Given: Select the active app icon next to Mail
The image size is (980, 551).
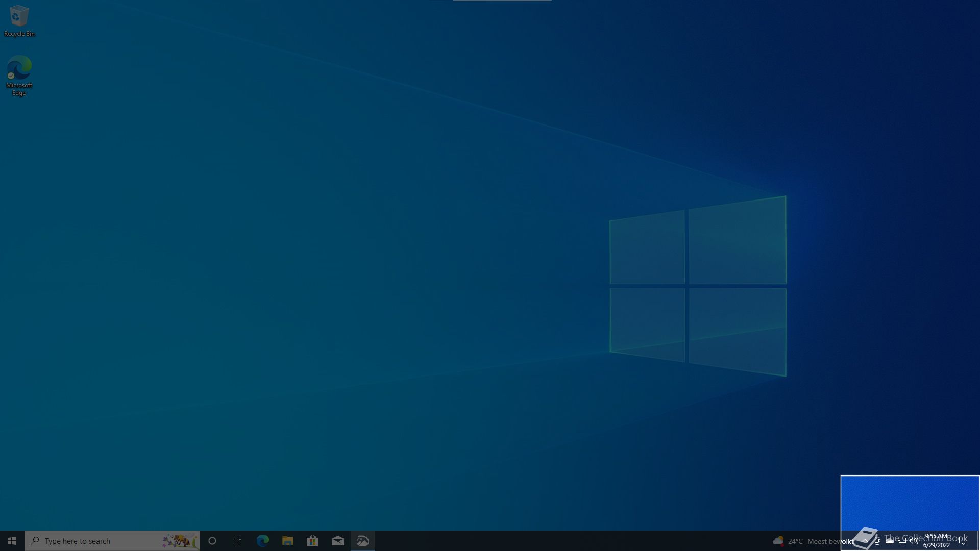Looking at the screenshot, I should click(363, 541).
